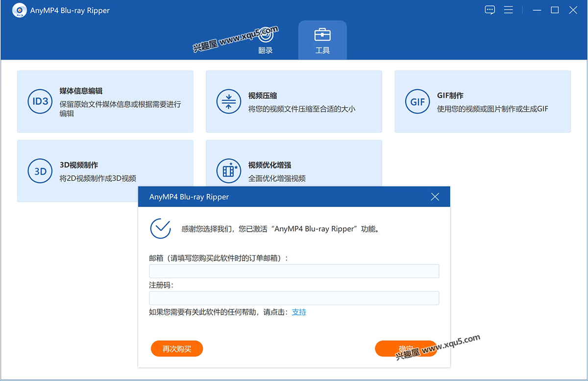Click the 感谢您选择我们 activation message
The height and width of the screenshot is (381, 588).
[x=280, y=229]
